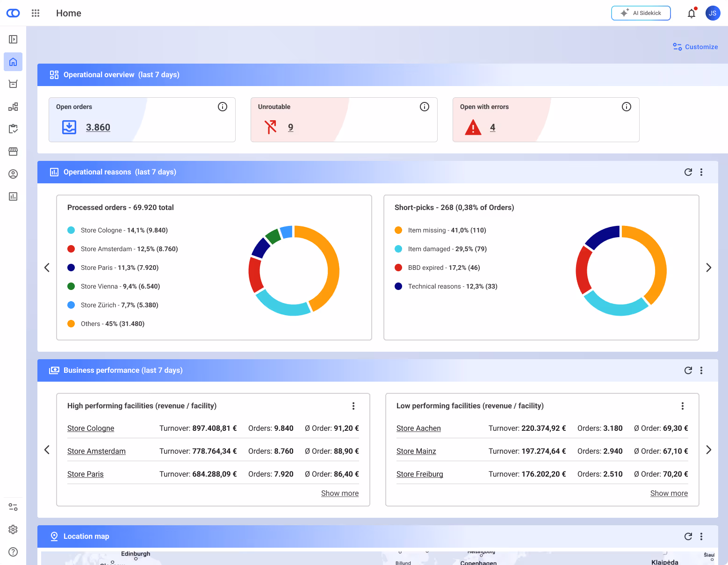Show more high performing facilities

click(340, 493)
